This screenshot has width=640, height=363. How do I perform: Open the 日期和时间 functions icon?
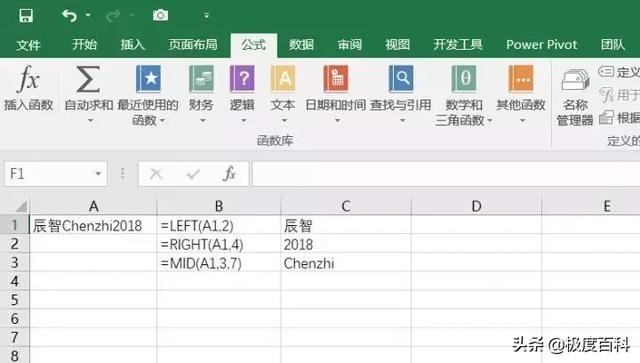(x=336, y=78)
